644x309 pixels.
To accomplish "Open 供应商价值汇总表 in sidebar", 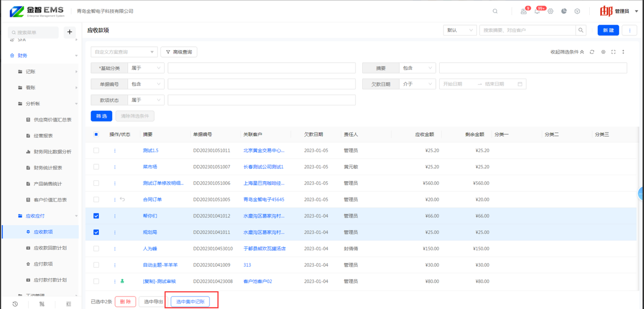I will click(x=52, y=120).
